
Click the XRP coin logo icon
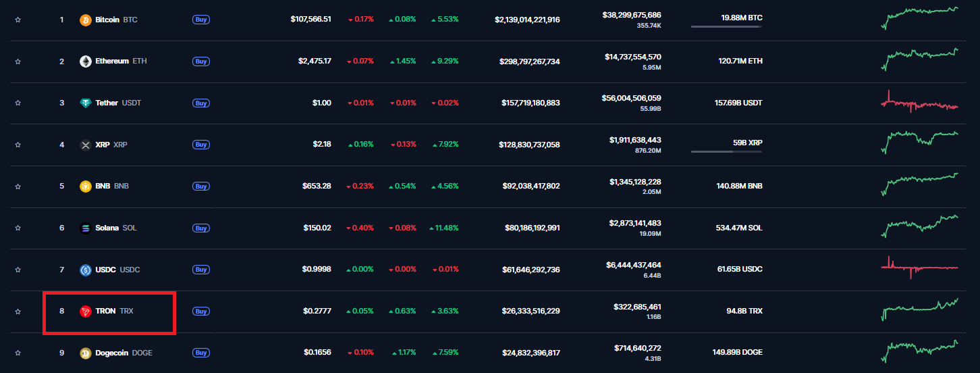[86, 145]
